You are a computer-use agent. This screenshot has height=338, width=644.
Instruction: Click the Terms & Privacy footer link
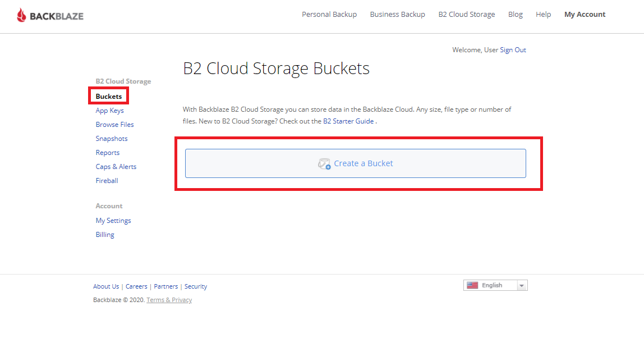[169, 300]
